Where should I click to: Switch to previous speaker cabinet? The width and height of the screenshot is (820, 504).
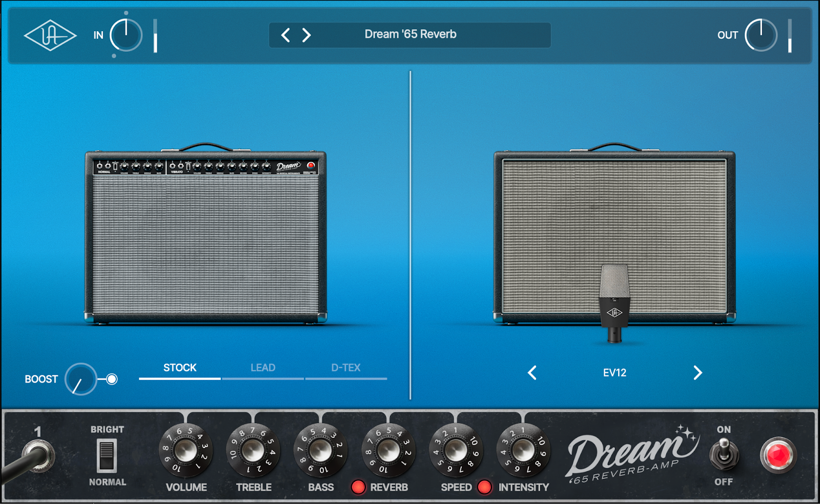pos(532,373)
